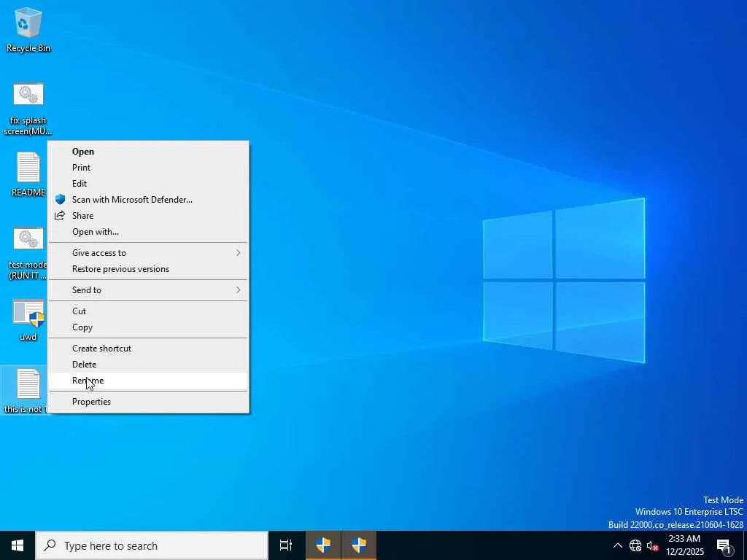Choose Delete in the context menu

click(148, 365)
